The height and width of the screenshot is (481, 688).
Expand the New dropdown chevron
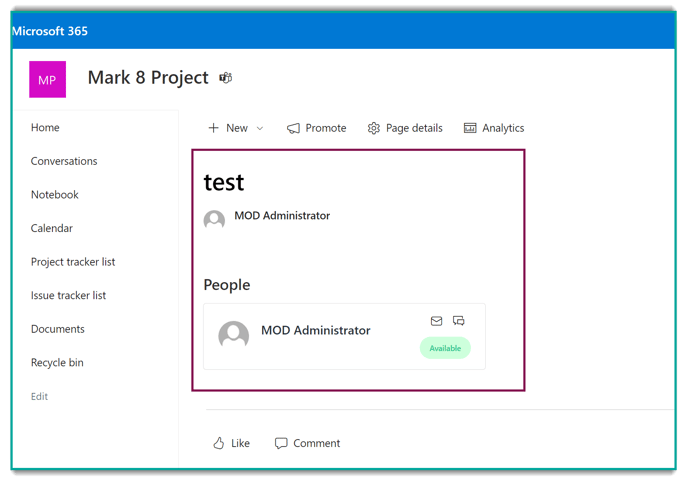(260, 128)
